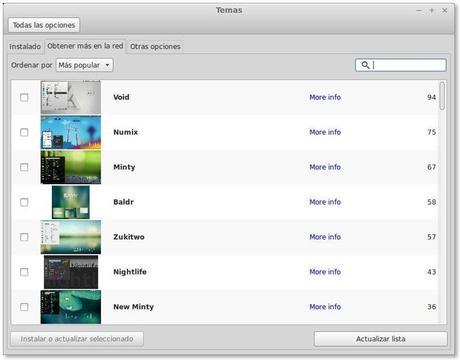This screenshot has height=360, width=460.
Task: Focus the theme search field
Action: coord(401,65)
